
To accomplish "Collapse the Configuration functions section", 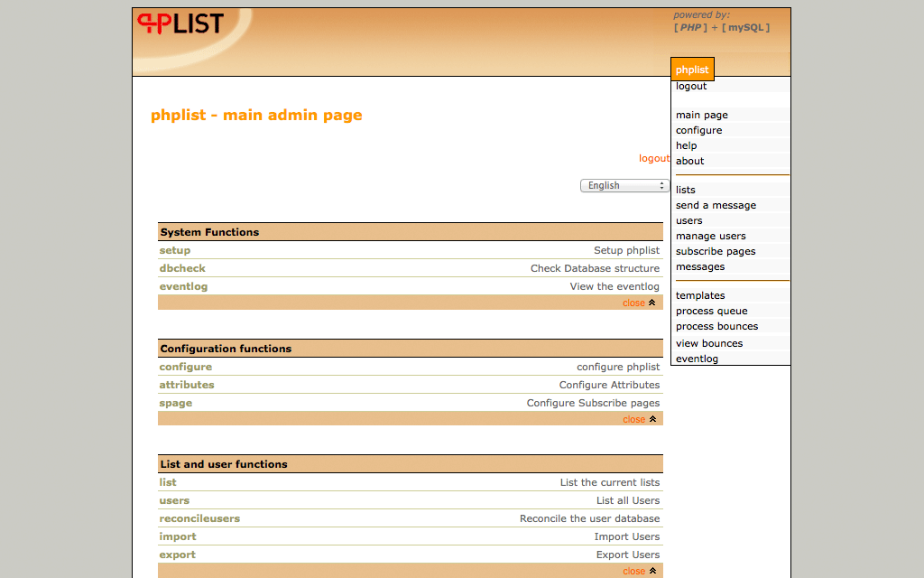I will point(639,419).
